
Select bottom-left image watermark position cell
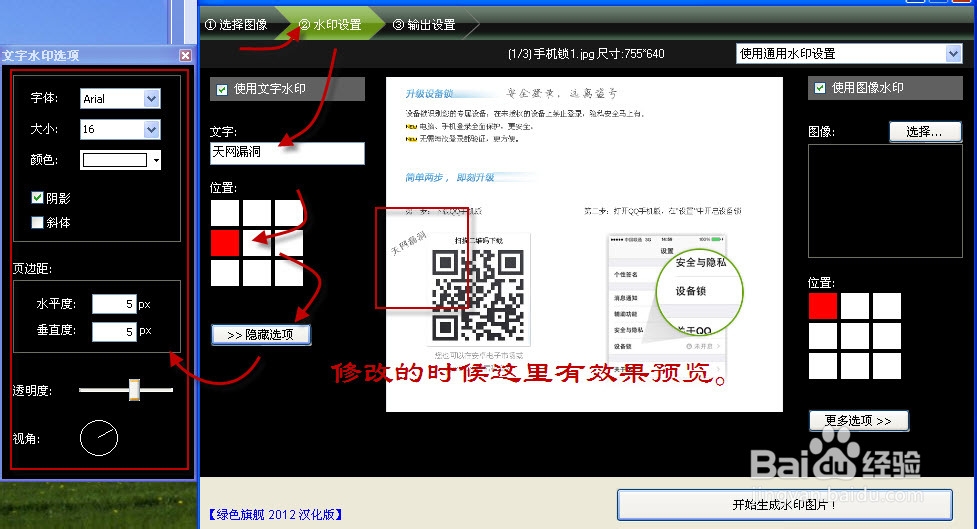point(823,366)
